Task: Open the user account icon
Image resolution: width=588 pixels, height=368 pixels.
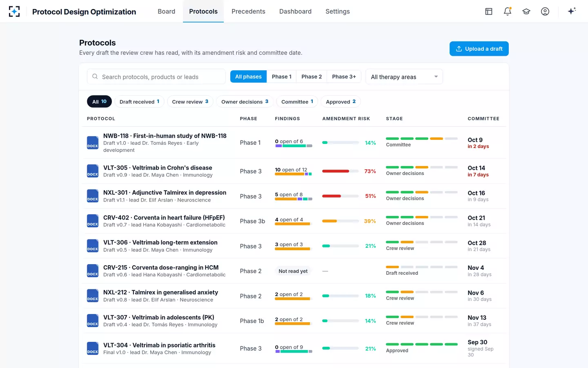Action: (x=545, y=11)
